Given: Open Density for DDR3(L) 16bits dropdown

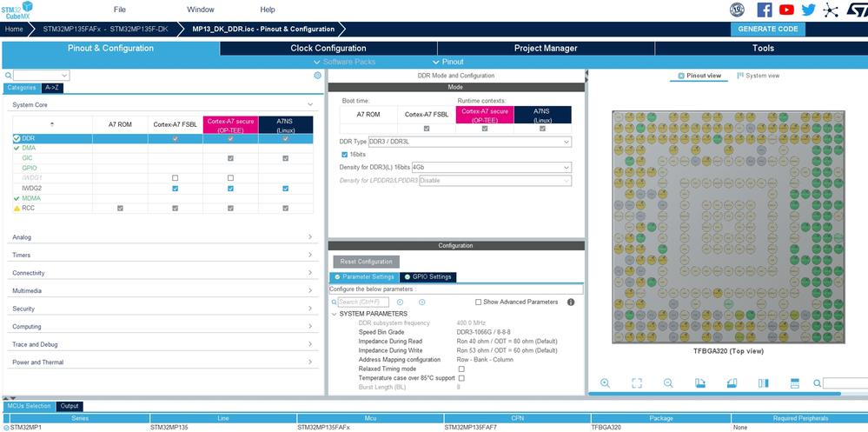Looking at the screenshot, I should (x=492, y=167).
